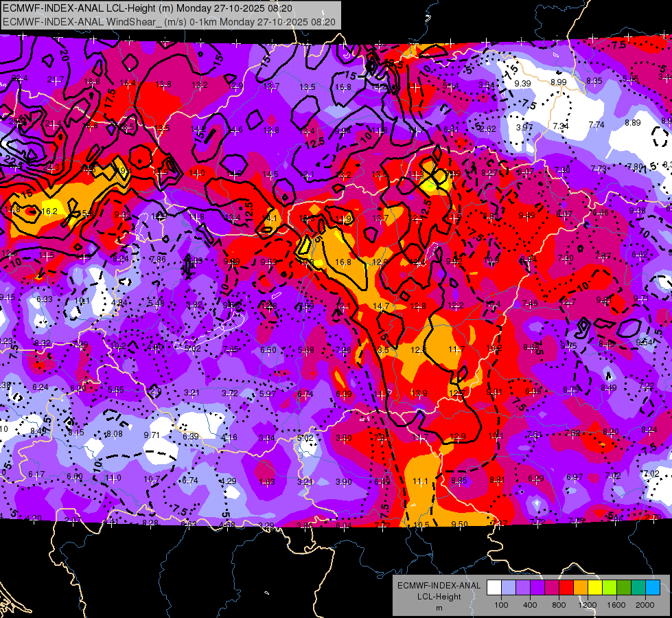Click the grid value 12.2
The image size is (672, 618).
(x=456, y=306)
